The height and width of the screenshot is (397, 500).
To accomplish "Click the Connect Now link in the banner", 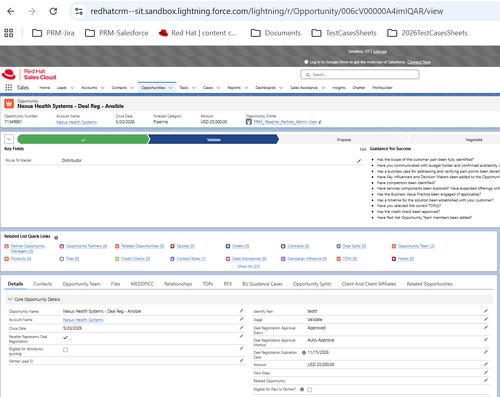I will pos(419,62).
